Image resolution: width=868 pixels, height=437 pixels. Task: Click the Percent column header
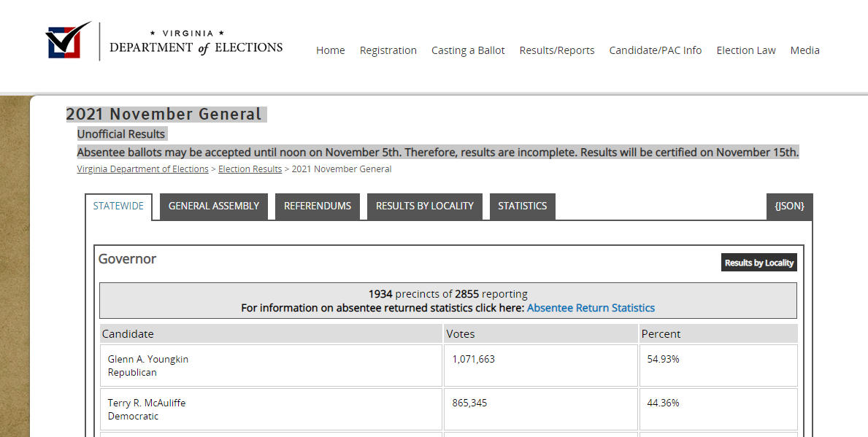tap(718, 333)
